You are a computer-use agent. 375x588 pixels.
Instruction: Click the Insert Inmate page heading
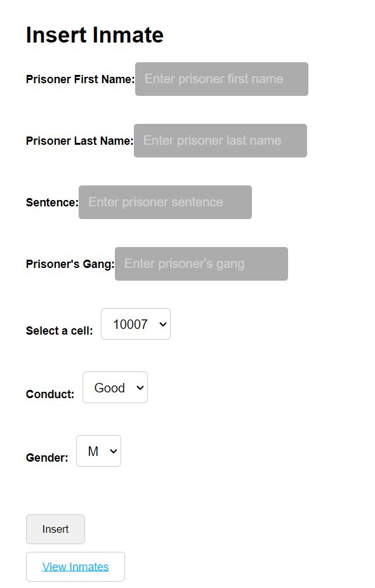94,35
